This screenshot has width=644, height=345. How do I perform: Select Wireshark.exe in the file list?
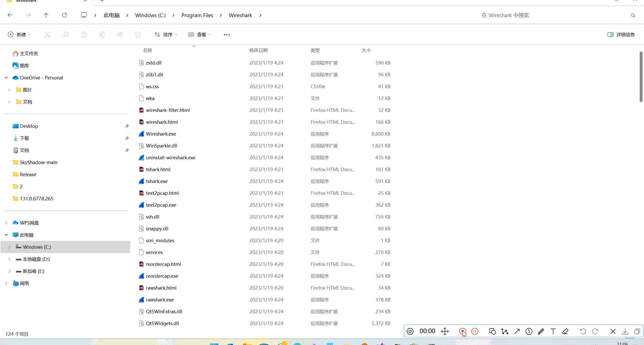click(x=161, y=134)
